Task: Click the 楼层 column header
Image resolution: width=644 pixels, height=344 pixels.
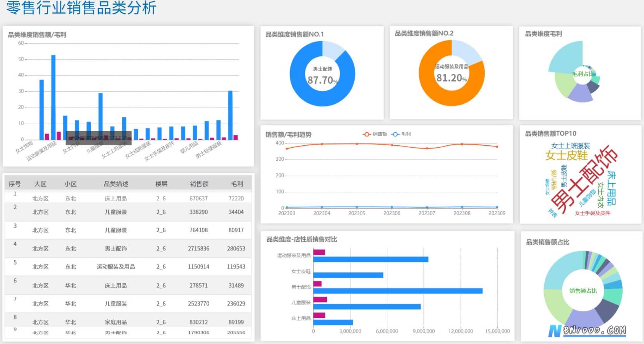Action: (x=161, y=184)
